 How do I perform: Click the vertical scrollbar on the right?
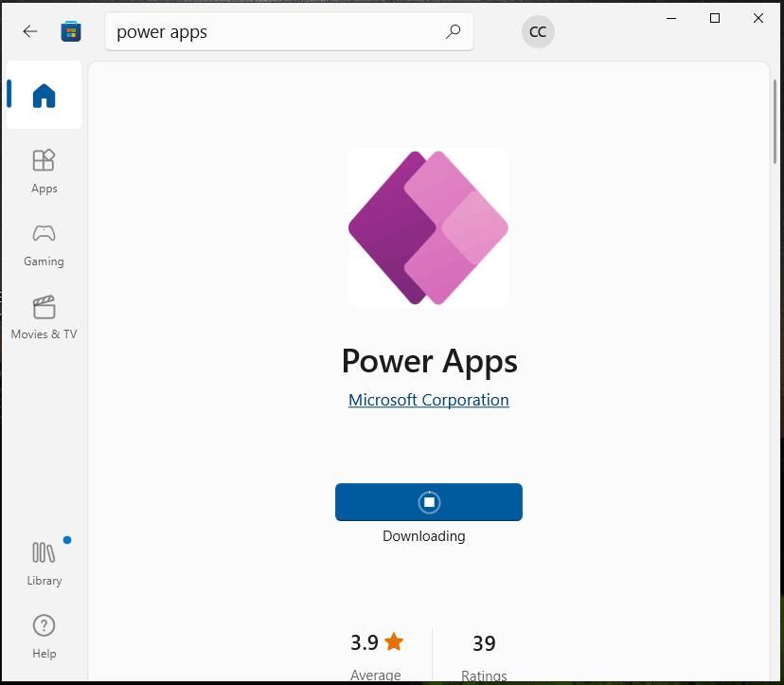(775, 121)
